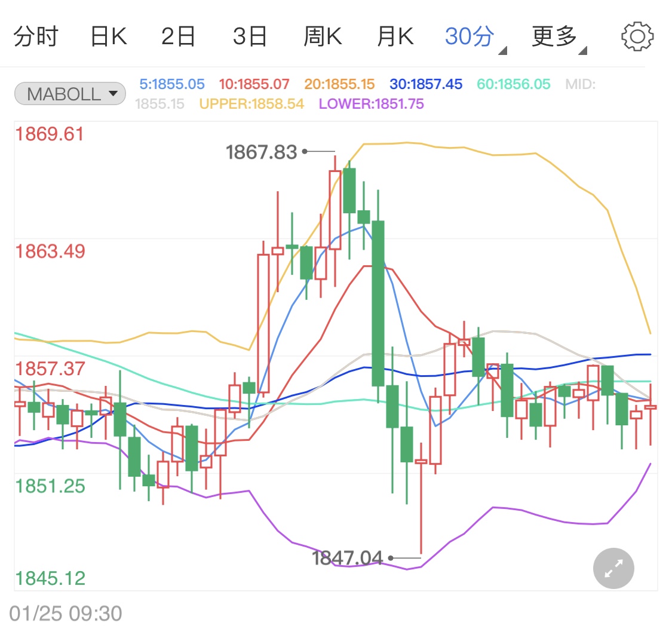Click the orange MA20 colored legend
The image size is (672, 635).
[x=339, y=84]
